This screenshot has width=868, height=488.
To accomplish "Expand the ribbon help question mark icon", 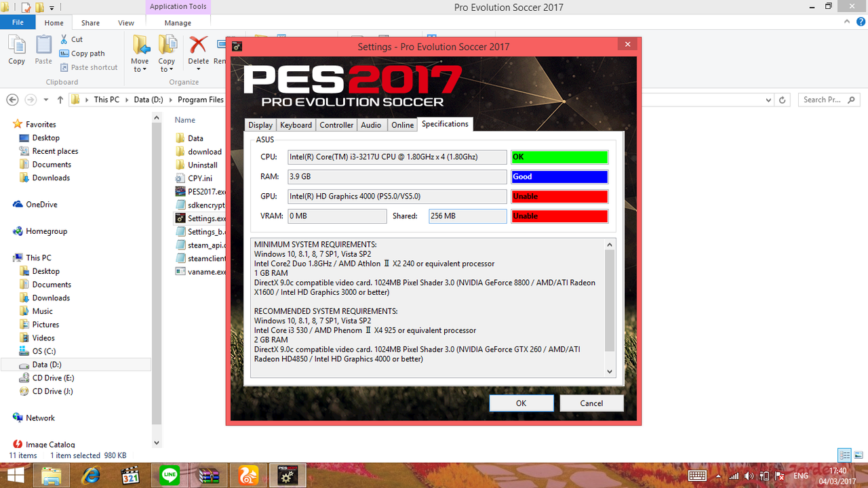I will (861, 22).
